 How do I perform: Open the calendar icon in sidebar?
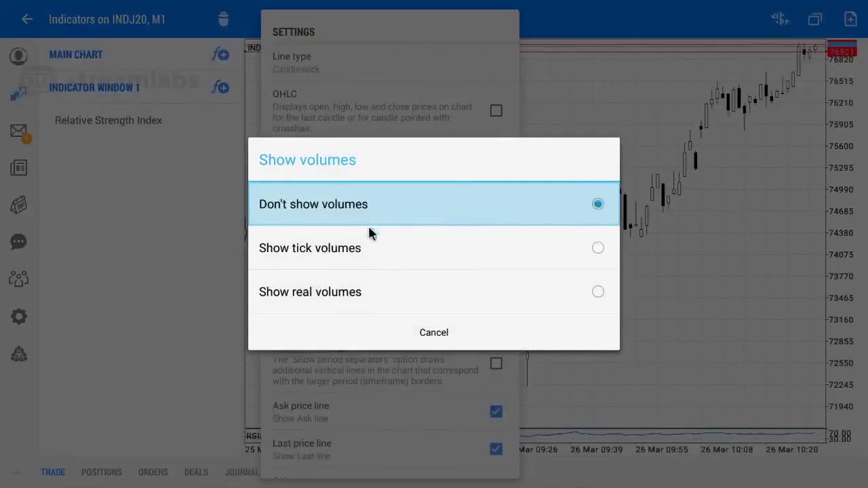18,205
